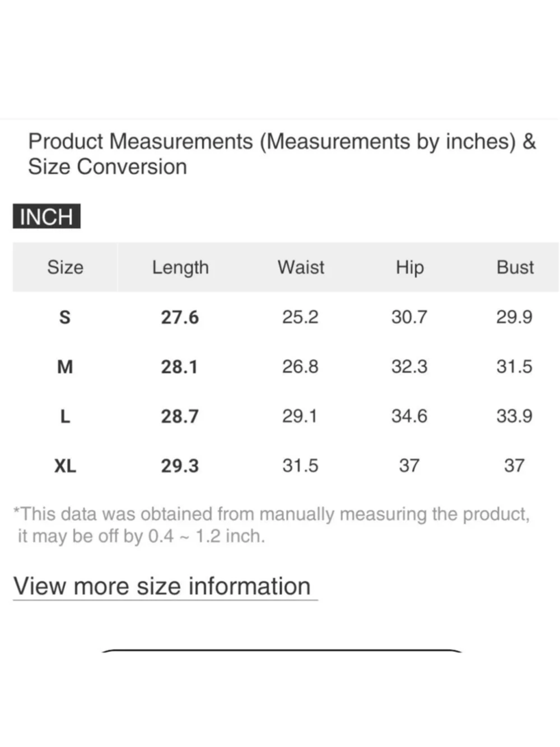Click the 26.8 waist value for M
560x747 pixels.
click(300, 366)
